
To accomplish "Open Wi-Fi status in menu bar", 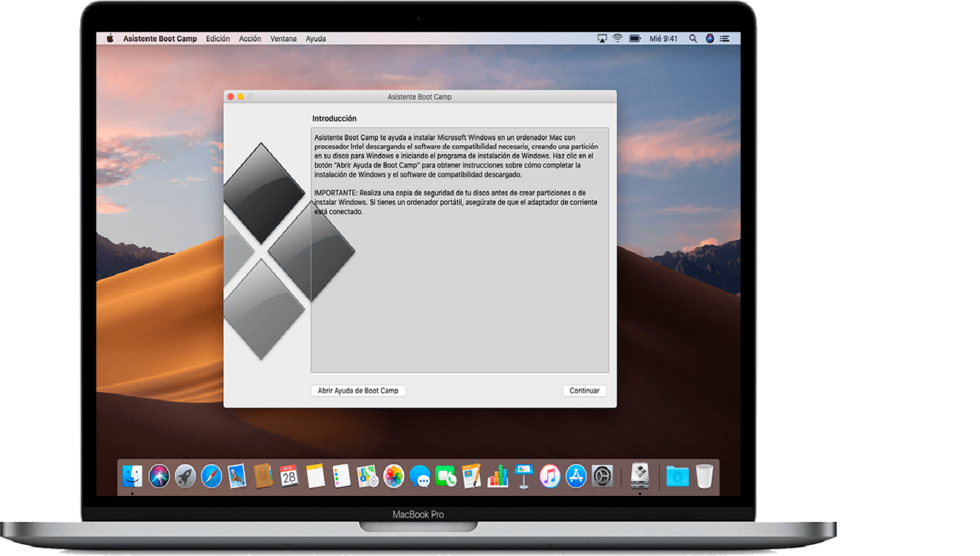I will [x=618, y=39].
